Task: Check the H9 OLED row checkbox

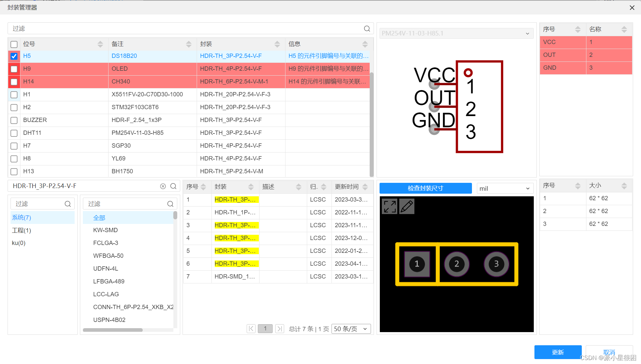Action: click(x=14, y=69)
